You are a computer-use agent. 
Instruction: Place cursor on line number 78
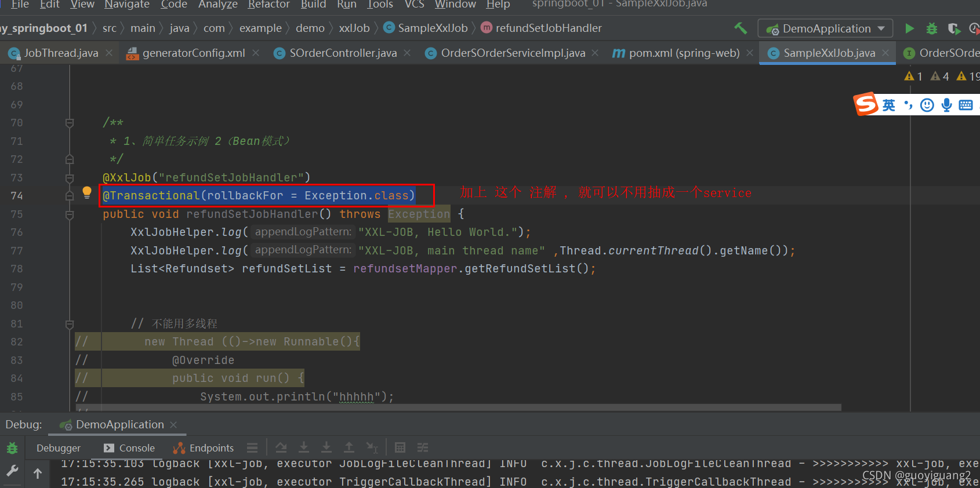point(17,269)
